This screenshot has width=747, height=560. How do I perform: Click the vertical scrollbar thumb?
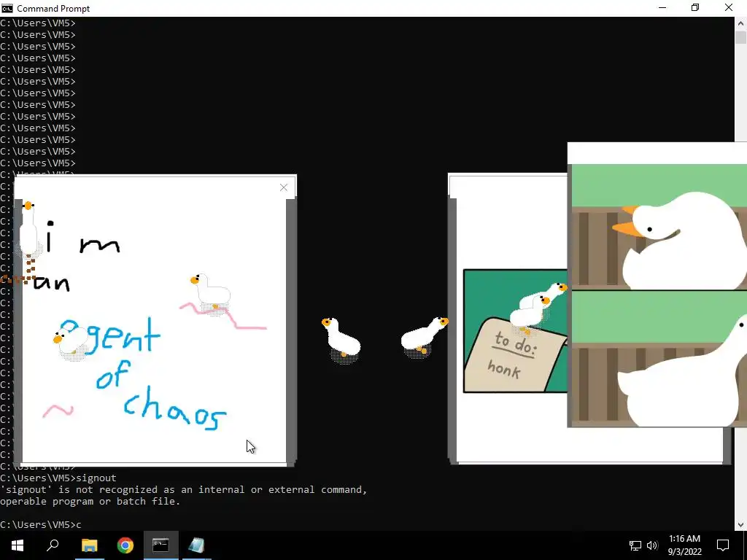pos(741,38)
